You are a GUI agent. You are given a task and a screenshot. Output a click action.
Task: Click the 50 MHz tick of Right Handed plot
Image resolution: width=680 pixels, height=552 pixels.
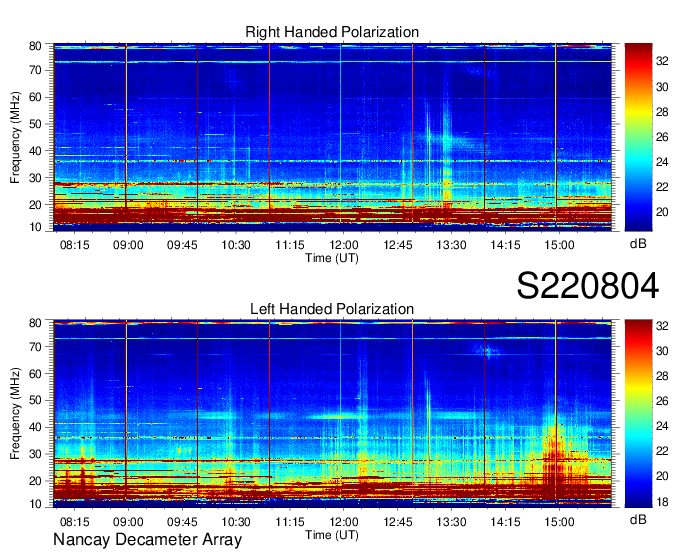[35, 124]
